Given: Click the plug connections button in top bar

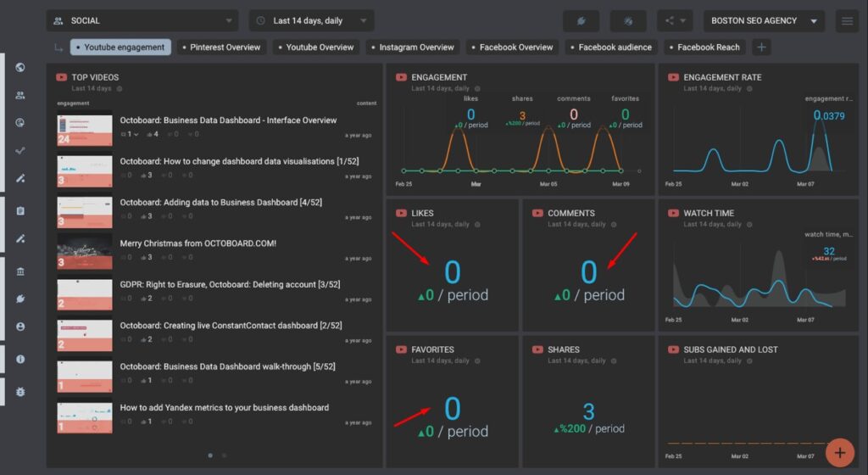Looking at the screenshot, I should click(x=581, y=21).
